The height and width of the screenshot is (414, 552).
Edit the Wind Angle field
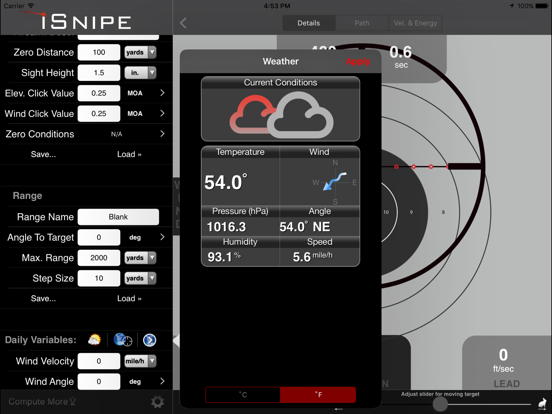click(x=99, y=382)
